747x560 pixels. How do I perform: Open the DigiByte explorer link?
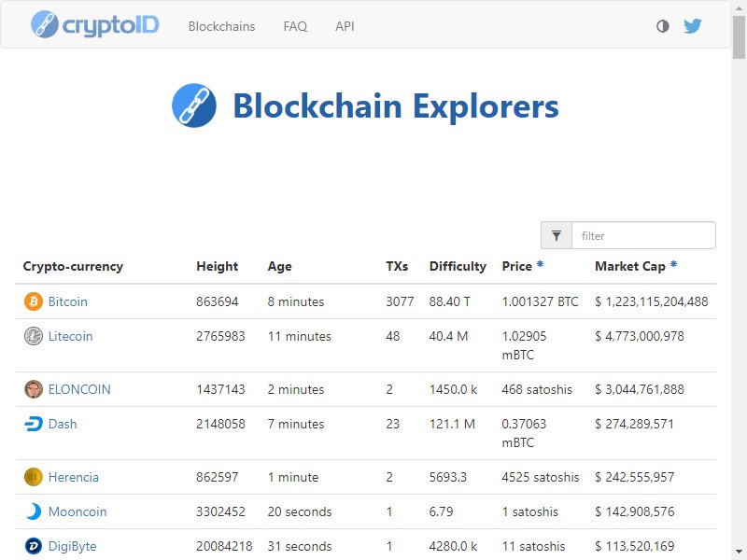pos(73,546)
